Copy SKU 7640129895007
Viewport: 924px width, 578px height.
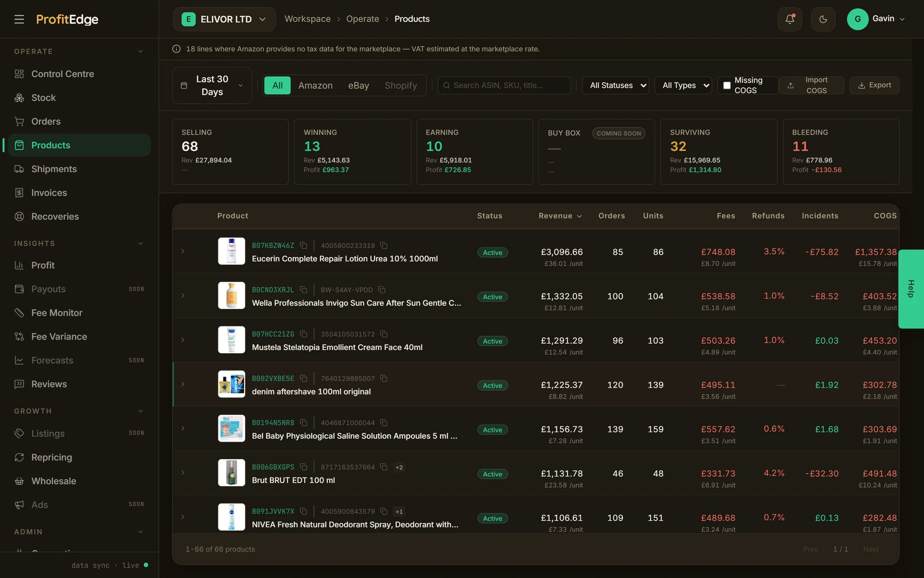(383, 378)
